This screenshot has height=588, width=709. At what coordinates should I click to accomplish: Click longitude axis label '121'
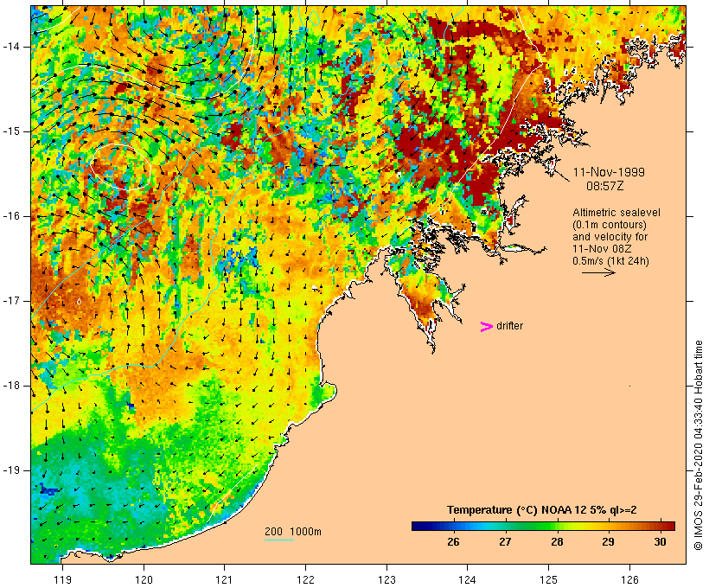224,579
